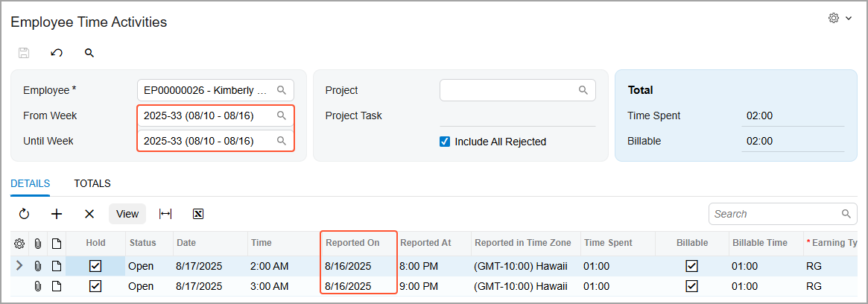Uncheck Include All Rejected checkbox
The image size is (868, 304).
445,142
